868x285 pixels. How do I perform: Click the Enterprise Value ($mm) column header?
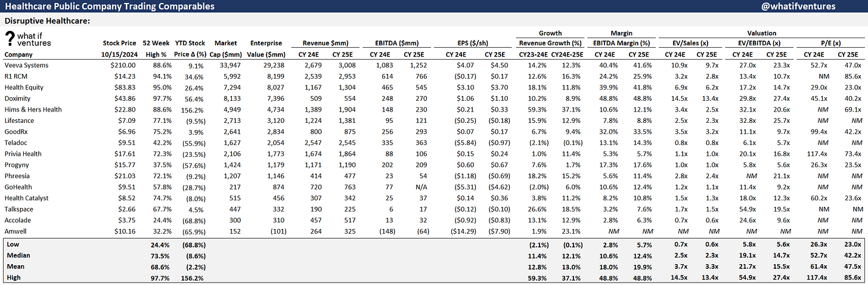pos(266,48)
